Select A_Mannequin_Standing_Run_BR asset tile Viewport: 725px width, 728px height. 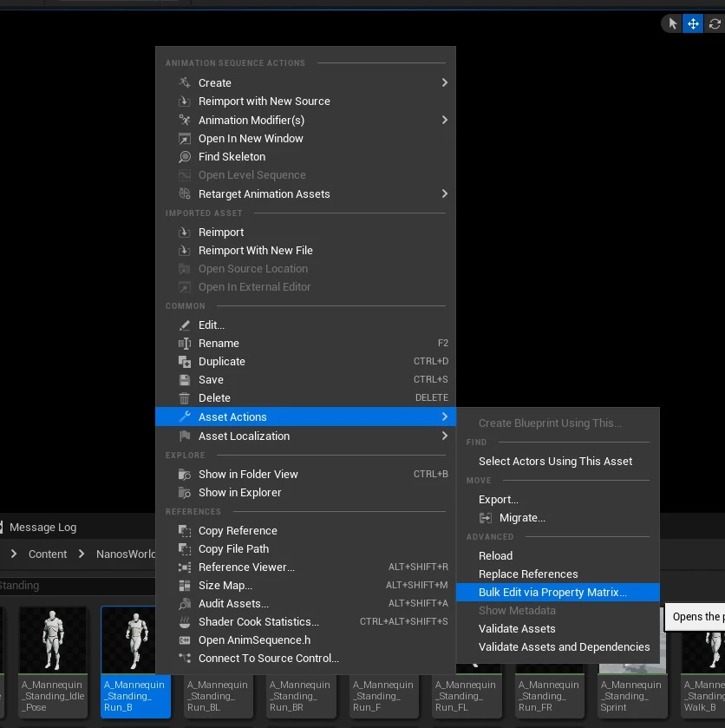click(x=301, y=696)
